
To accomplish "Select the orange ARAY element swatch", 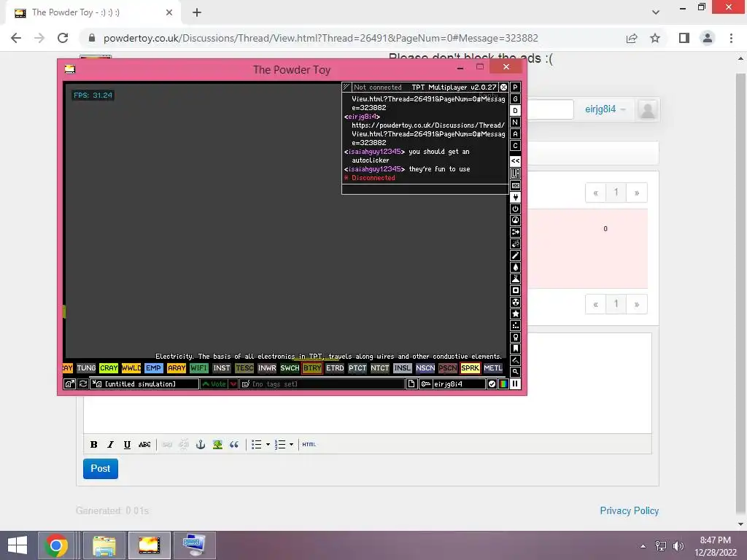I will (177, 368).
